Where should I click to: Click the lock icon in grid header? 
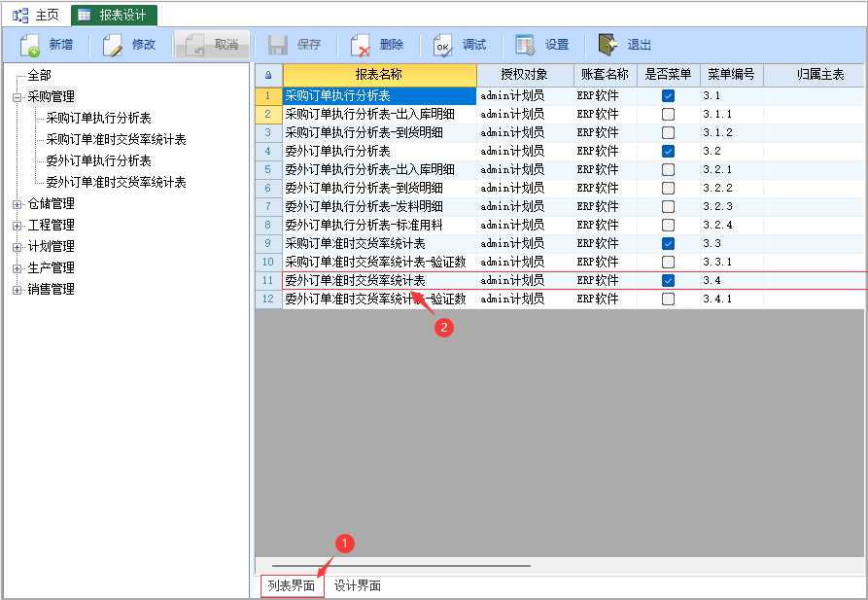(x=268, y=75)
